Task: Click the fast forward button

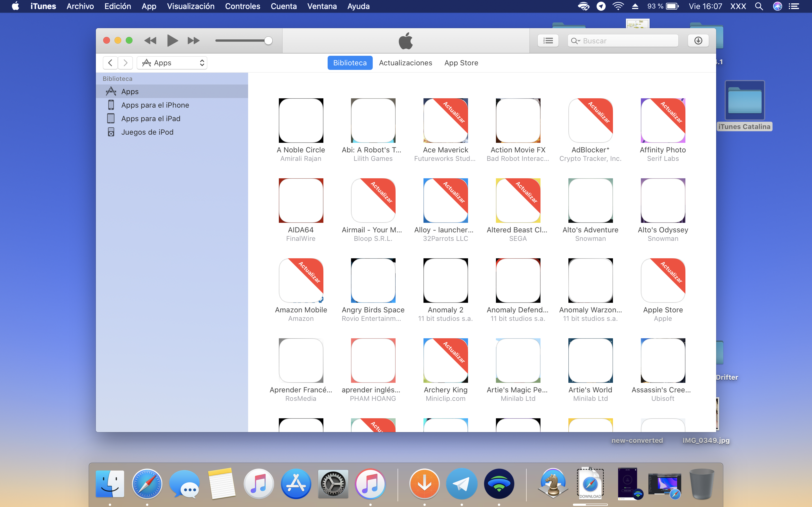Action: point(194,41)
